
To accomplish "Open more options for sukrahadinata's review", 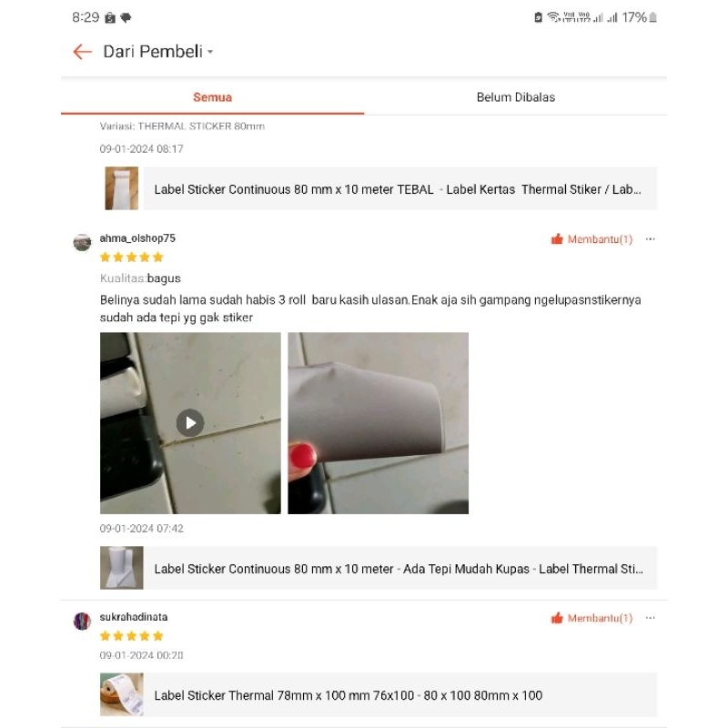I will 650,618.
